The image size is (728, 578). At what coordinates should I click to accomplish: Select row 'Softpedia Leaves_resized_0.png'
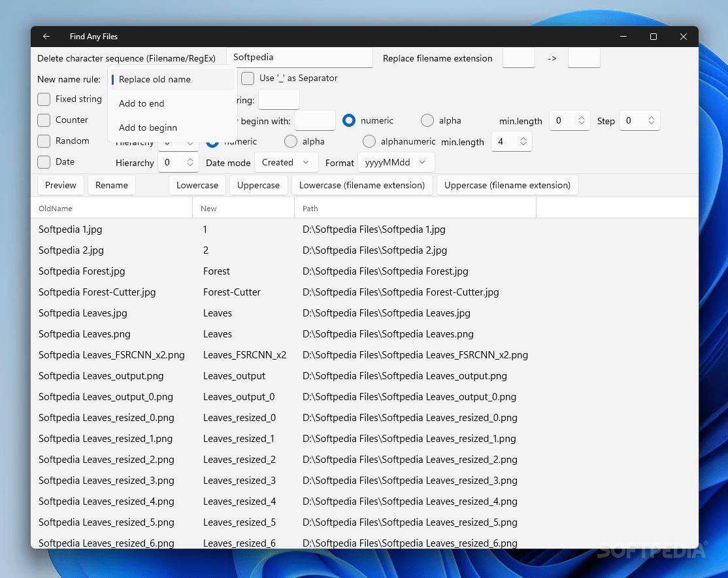[365, 417]
